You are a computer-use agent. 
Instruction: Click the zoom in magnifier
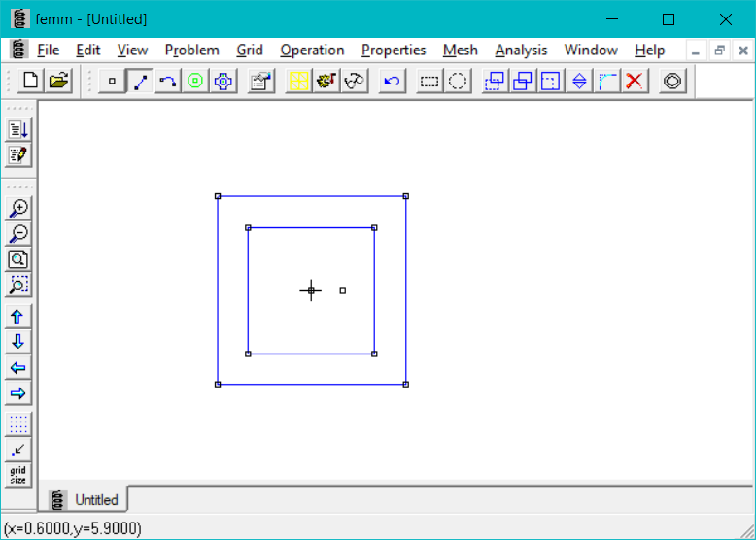pyautogui.click(x=18, y=208)
